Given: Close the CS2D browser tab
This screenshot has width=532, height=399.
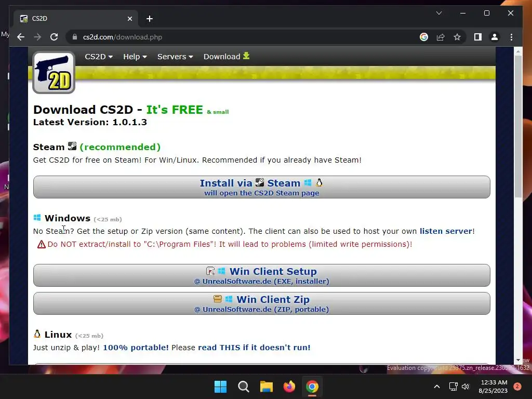Looking at the screenshot, I should 129,19.
